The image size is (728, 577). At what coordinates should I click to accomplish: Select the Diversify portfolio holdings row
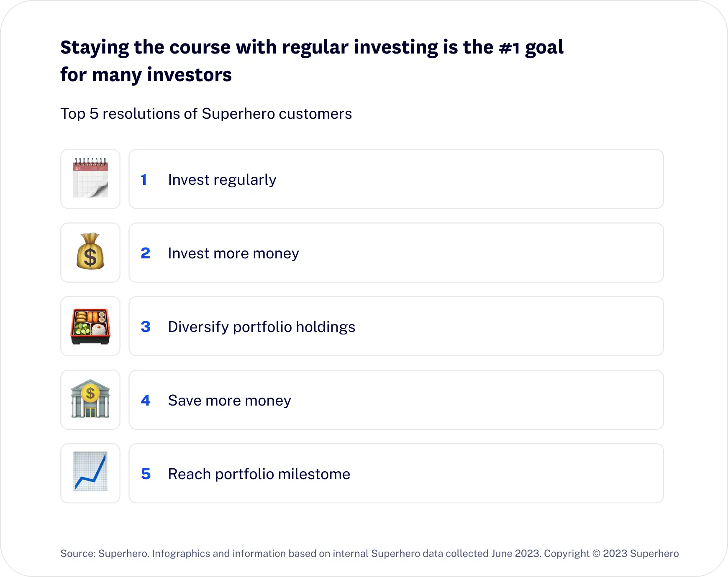396,326
